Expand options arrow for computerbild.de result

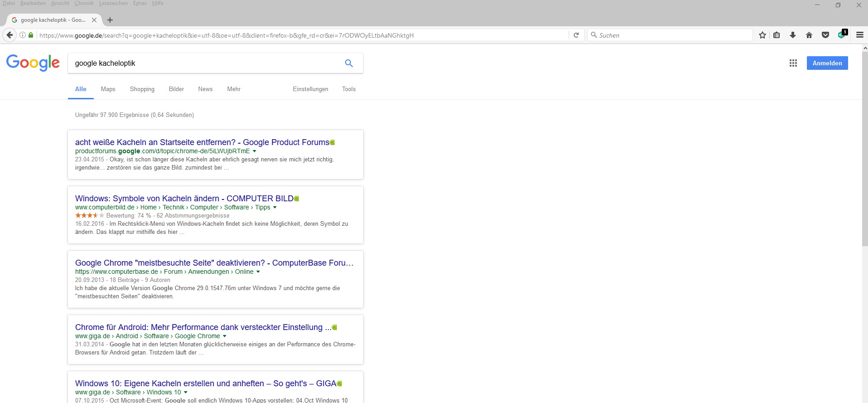pyautogui.click(x=275, y=208)
